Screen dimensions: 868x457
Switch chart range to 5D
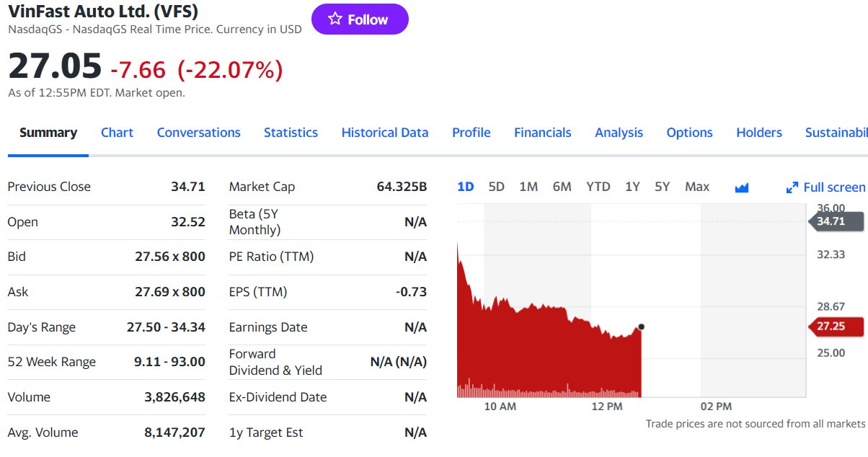pyautogui.click(x=496, y=187)
